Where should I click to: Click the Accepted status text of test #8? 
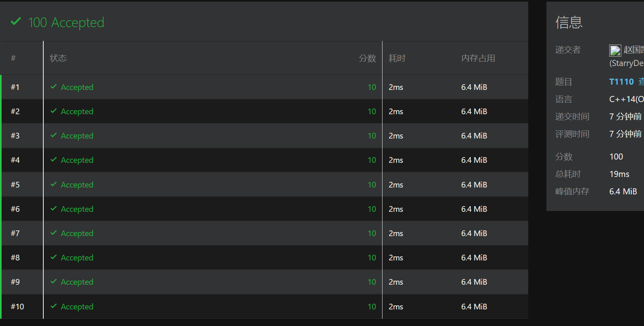pos(77,258)
